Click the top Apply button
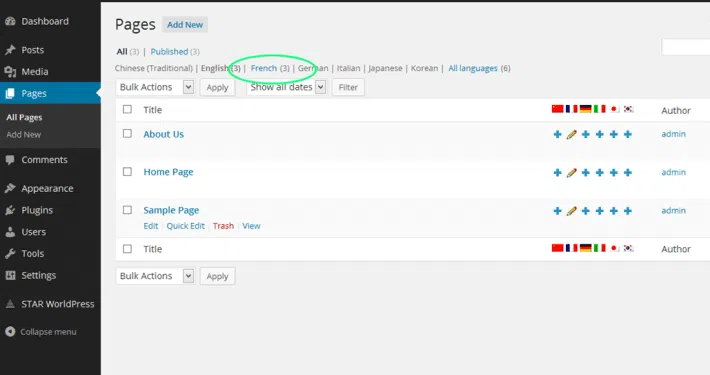Screen dimensions: 710x375 point(217,87)
